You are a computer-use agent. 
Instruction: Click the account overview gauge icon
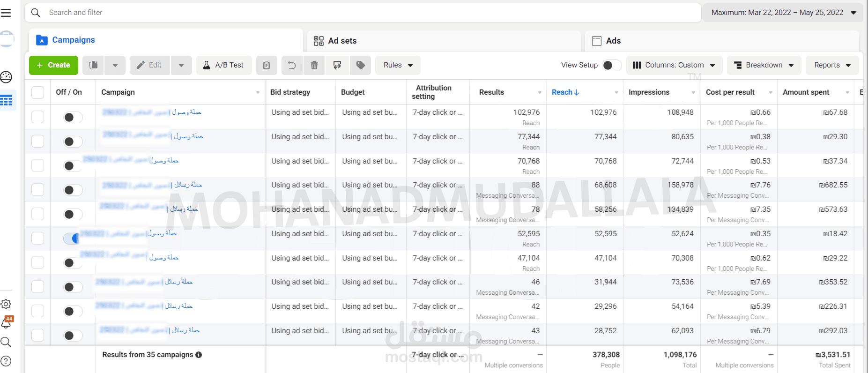click(x=6, y=77)
